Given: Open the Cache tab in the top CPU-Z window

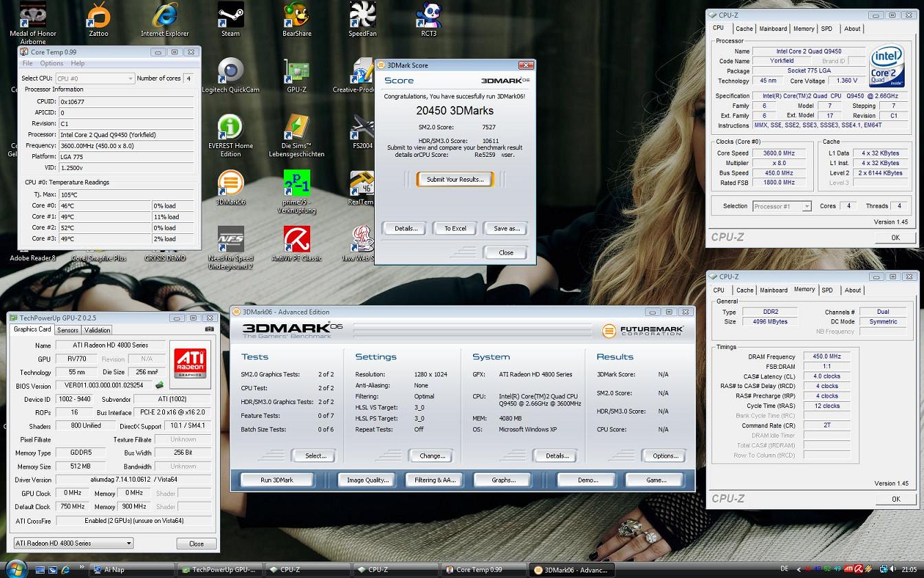Looking at the screenshot, I should point(744,29).
